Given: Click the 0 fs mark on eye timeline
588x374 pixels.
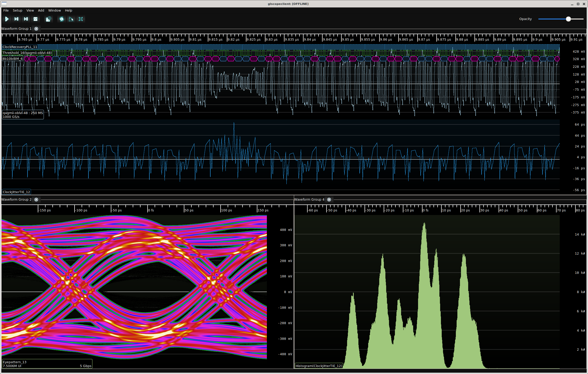Looking at the screenshot, I should click(x=151, y=210).
